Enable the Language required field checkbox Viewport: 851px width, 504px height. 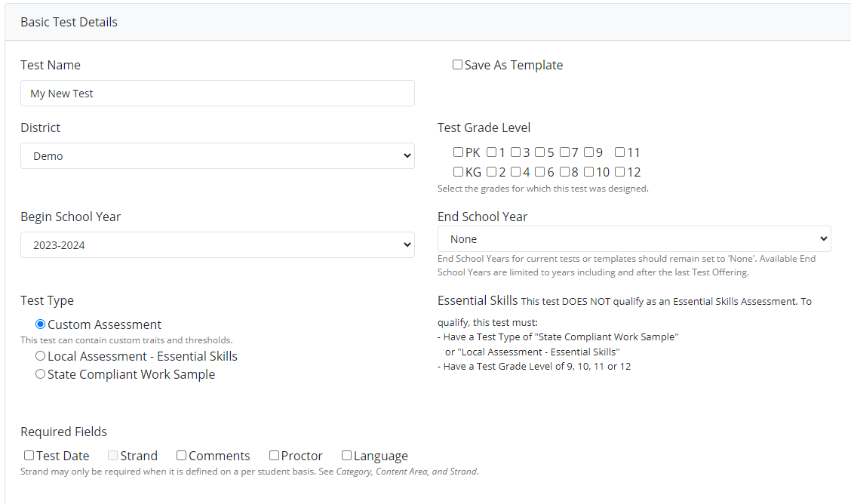tap(347, 456)
